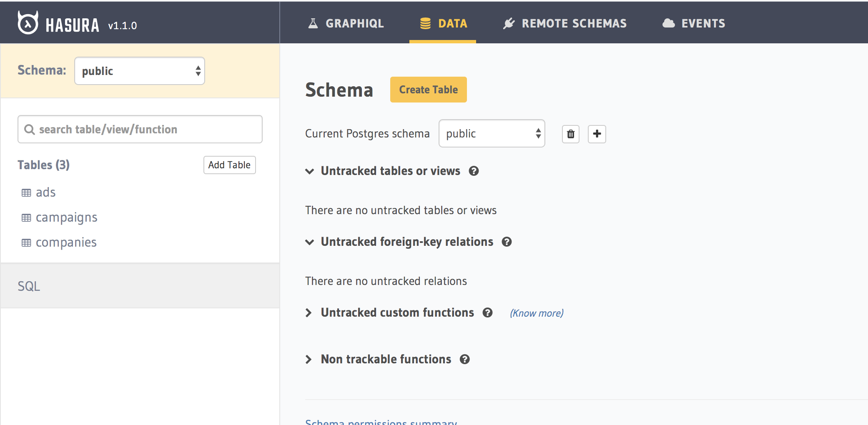
Task: Click the table icon next to ads
Action: click(x=26, y=192)
